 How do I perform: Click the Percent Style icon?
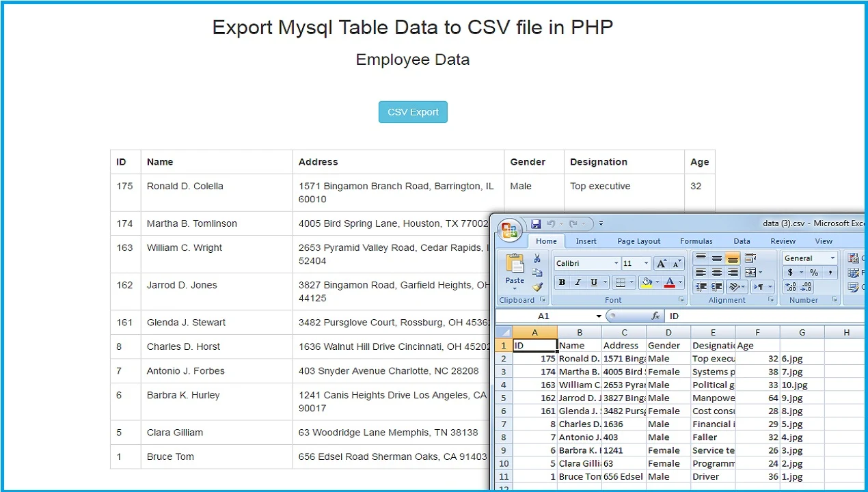[814, 273]
